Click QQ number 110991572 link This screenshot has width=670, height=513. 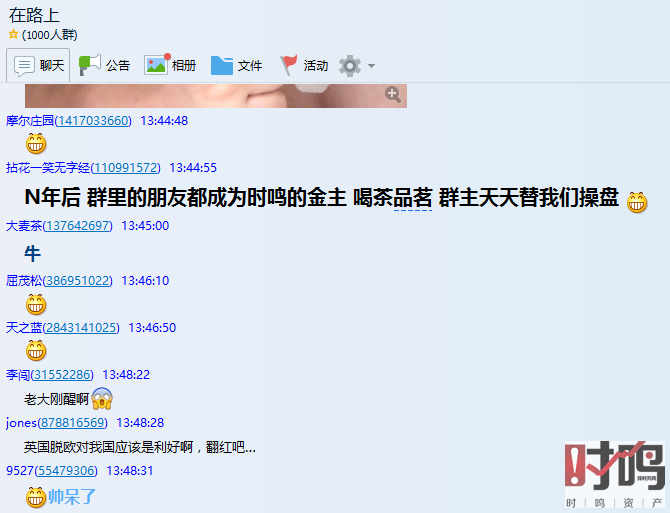pos(125,168)
